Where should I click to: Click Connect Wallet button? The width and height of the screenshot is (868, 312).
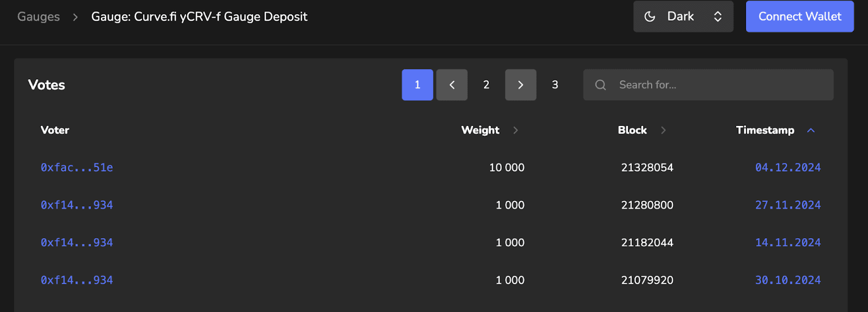[800, 16]
